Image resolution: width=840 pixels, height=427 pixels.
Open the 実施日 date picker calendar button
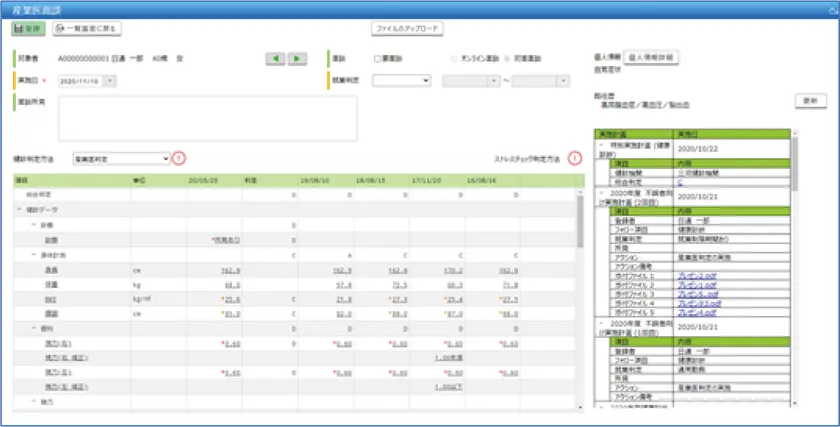coord(110,80)
